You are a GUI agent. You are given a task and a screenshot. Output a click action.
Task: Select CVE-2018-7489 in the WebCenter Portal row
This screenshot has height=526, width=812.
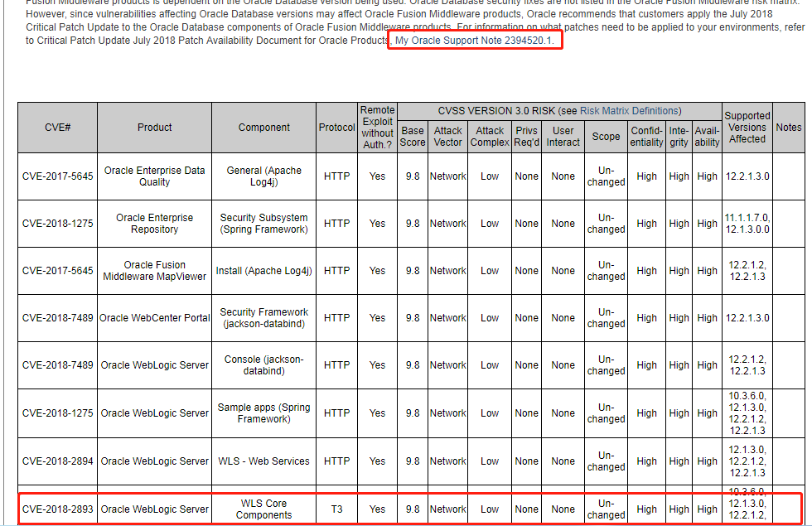(x=57, y=318)
